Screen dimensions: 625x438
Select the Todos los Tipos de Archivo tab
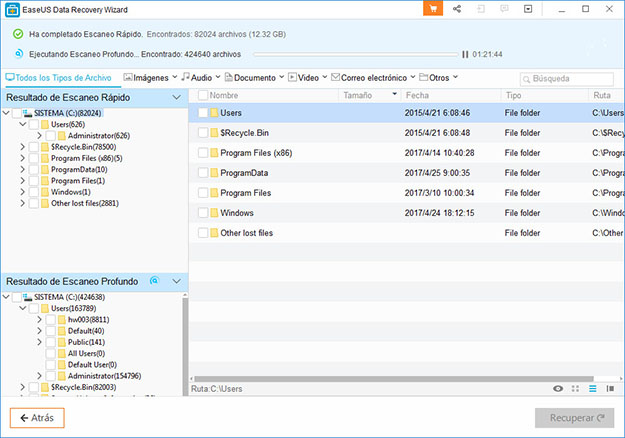pos(59,78)
